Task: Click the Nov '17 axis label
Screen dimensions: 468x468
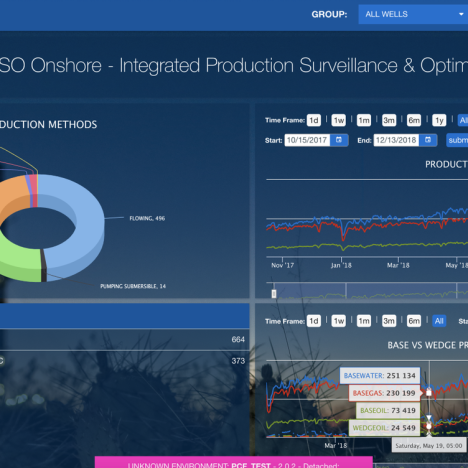Action: click(x=282, y=266)
